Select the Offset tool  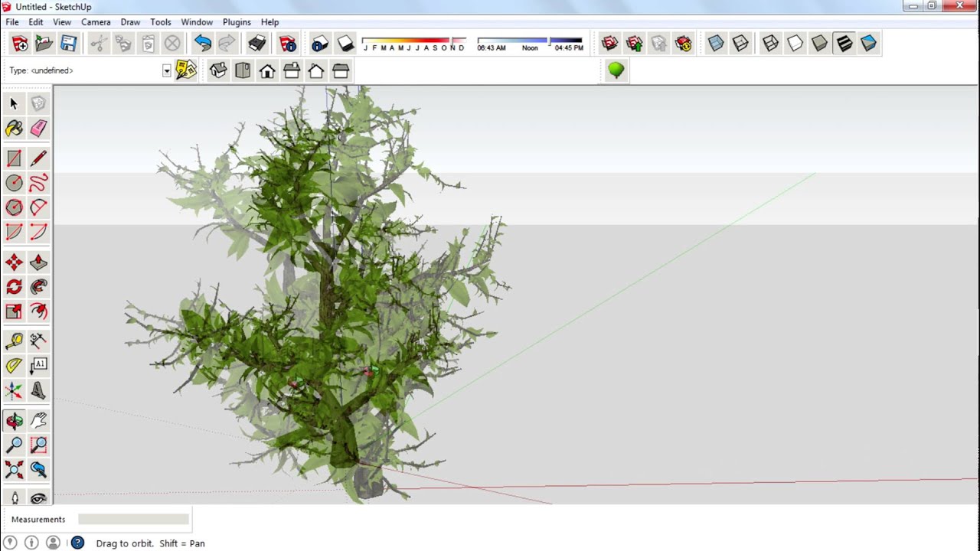tap(38, 311)
